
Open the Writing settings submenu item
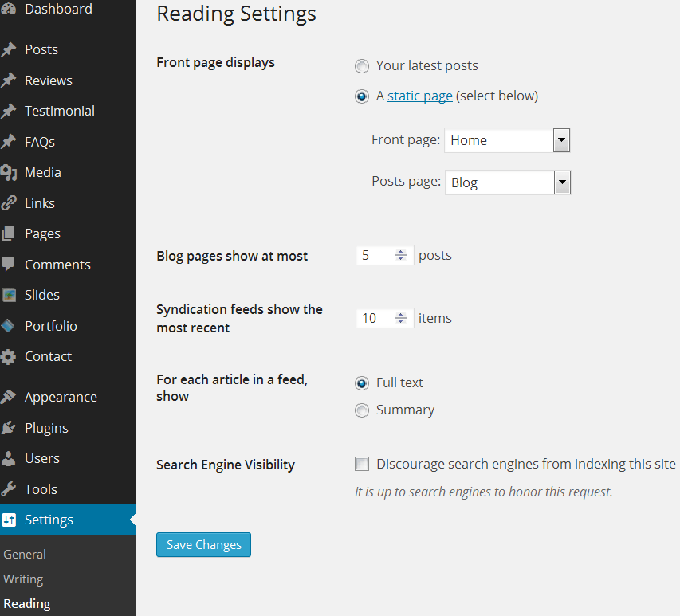pyautogui.click(x=23, y=579)
